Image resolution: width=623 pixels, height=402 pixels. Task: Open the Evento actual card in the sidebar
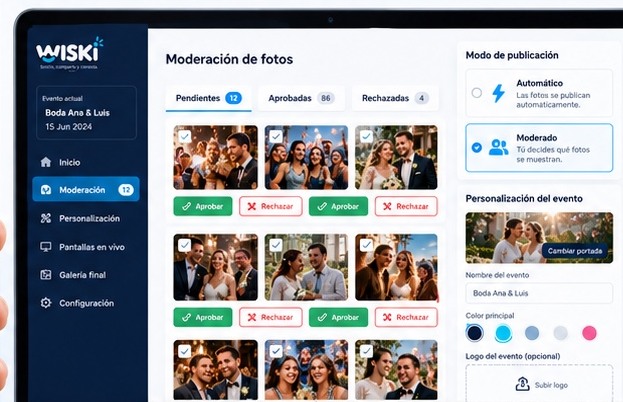86,113
